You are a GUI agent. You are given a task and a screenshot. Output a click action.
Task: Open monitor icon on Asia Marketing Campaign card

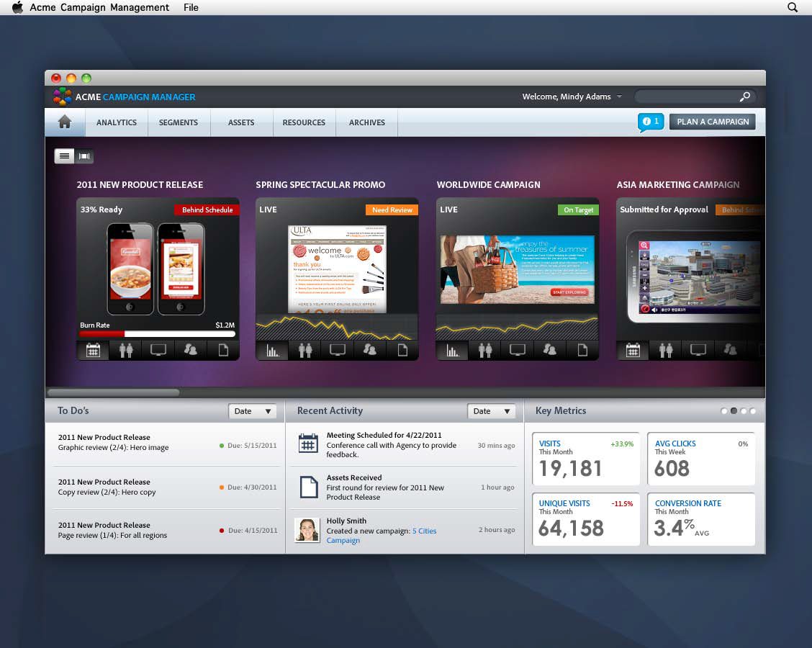click(x=698, y=351)
